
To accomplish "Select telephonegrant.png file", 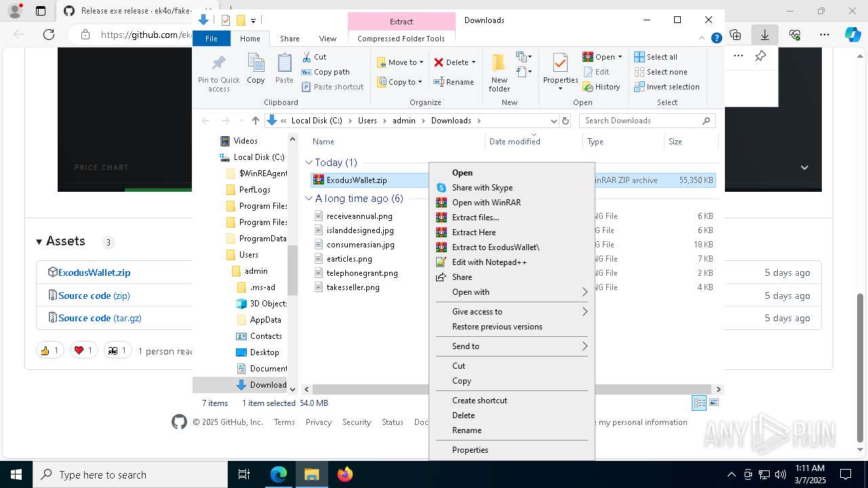I will click(x=362, y=273).
